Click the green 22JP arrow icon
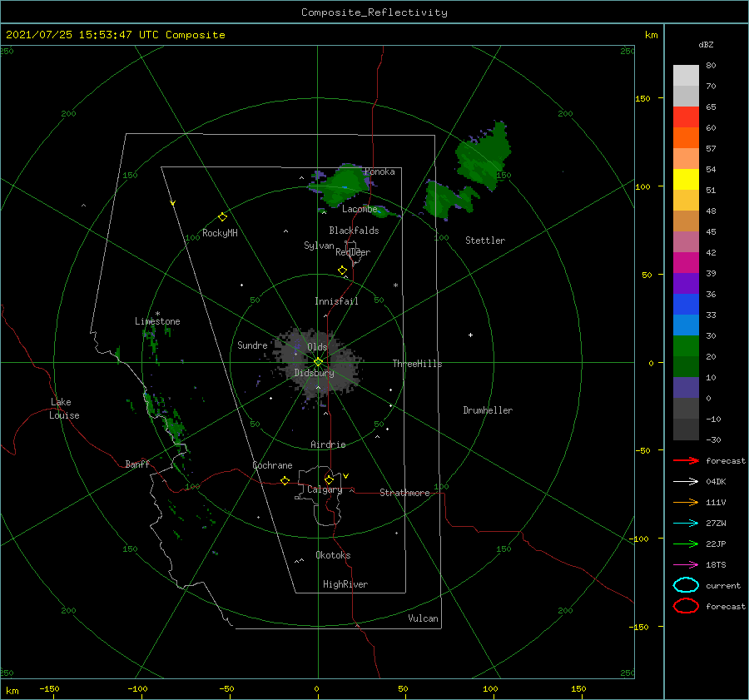The height and width of the screenshot is (700, 749). click(x=686, y=544)
